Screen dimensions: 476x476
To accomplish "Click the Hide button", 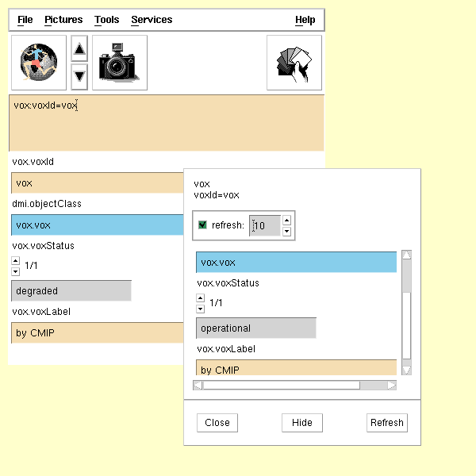I will pos(302,423).
